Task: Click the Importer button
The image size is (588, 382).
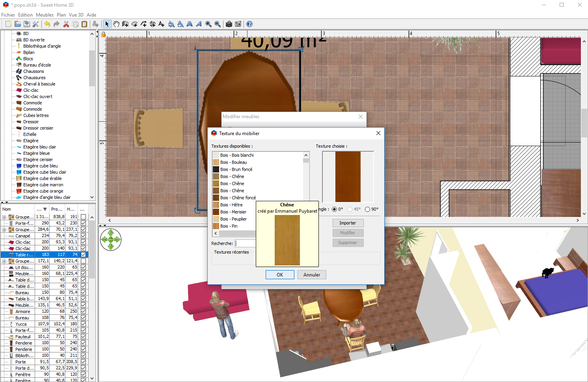Action: pyautogui.click(x=347, y=223)
